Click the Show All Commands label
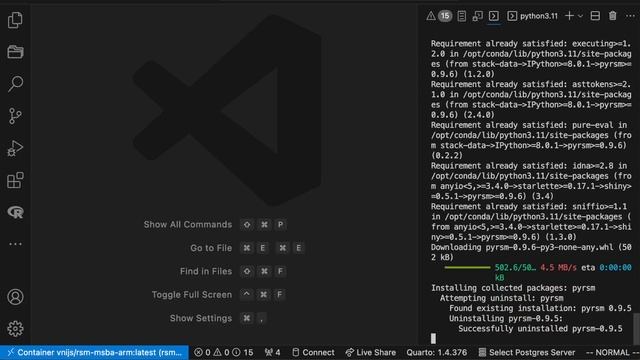640x360 pixels. point(187,224)
